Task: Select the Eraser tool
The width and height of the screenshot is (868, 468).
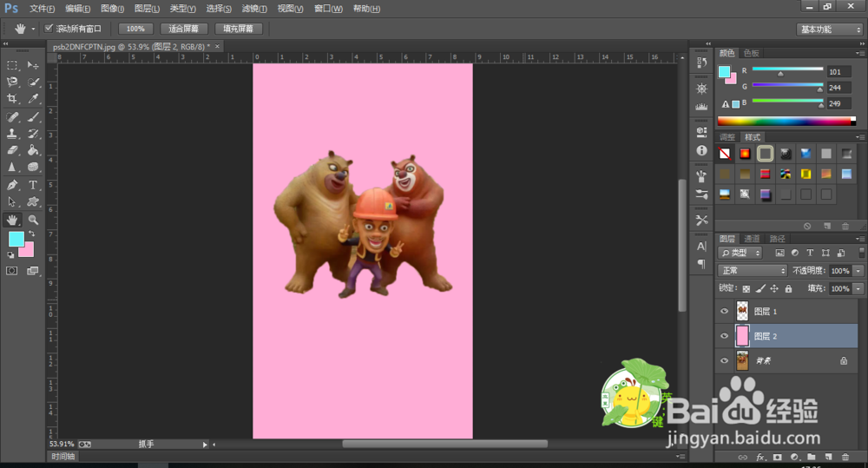Action: point(12,150)
